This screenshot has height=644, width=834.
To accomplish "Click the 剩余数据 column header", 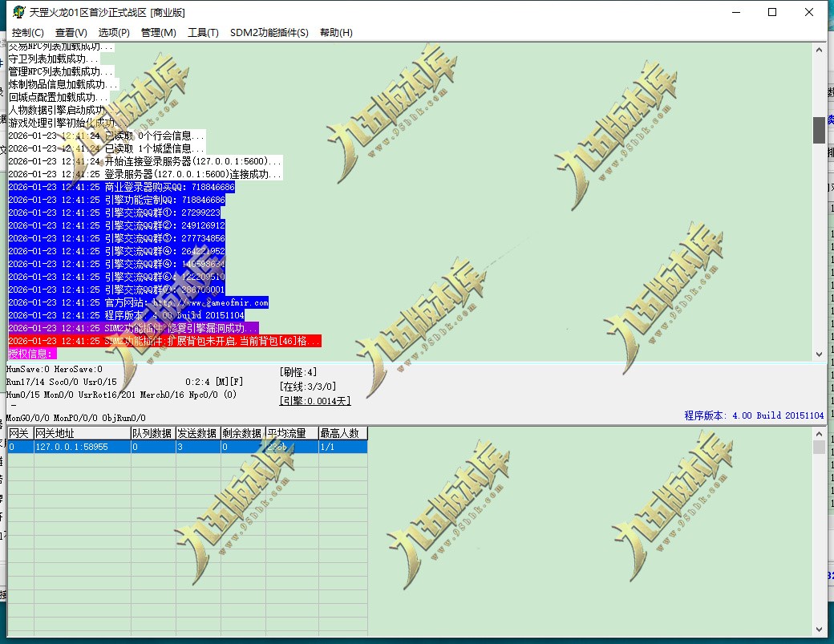I will [x=242, y=433].
